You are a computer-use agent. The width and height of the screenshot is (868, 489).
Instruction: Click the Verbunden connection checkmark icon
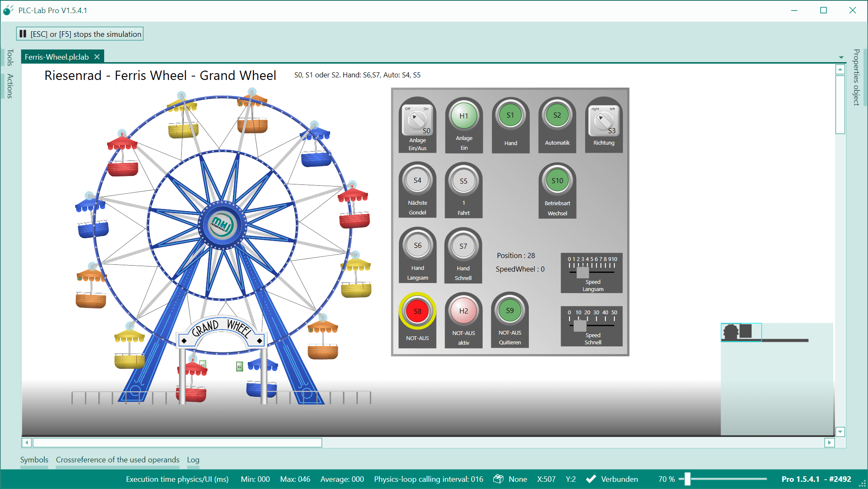click(x=591, y=479)
